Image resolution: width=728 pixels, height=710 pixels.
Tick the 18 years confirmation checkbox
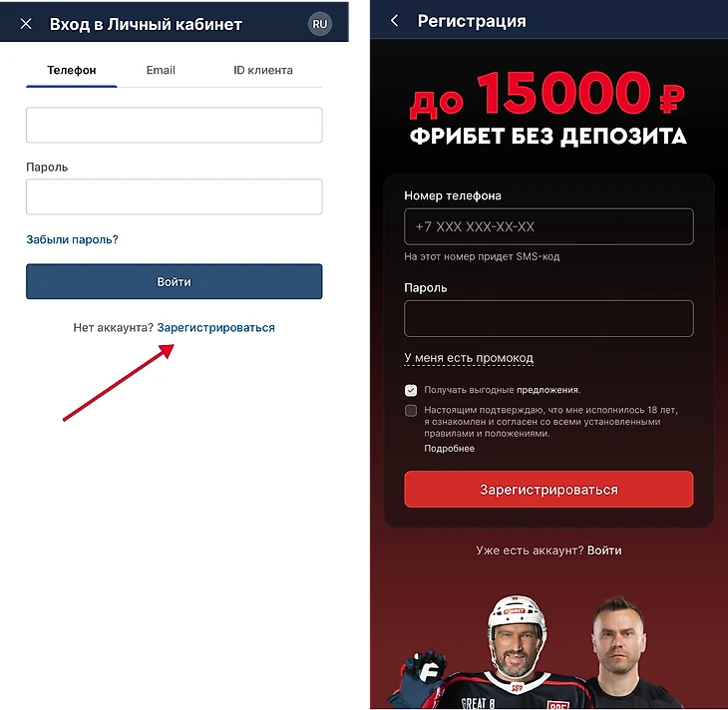pos(411,411)
